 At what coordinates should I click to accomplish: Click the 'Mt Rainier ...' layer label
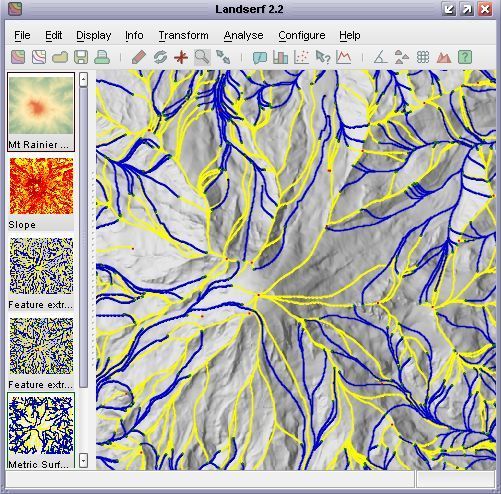point(38,145)
